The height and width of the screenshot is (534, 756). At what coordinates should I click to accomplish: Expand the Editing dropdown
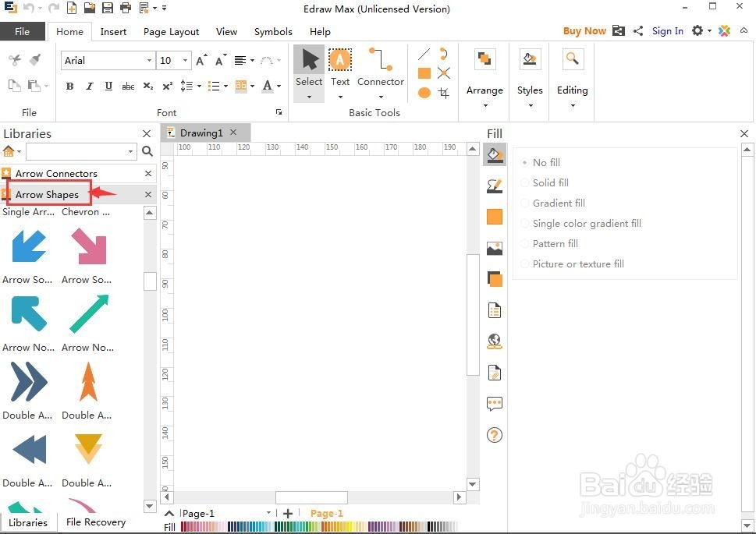click(x=573, y=105)
